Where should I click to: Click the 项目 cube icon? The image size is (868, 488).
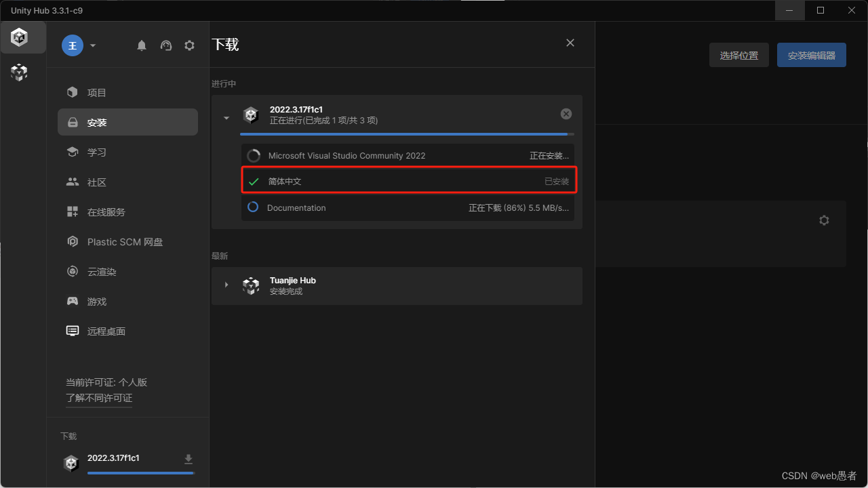73,92
